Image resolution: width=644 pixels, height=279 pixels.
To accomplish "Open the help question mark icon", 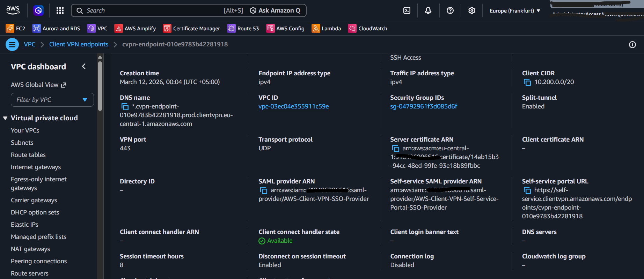I will (450, 10).
